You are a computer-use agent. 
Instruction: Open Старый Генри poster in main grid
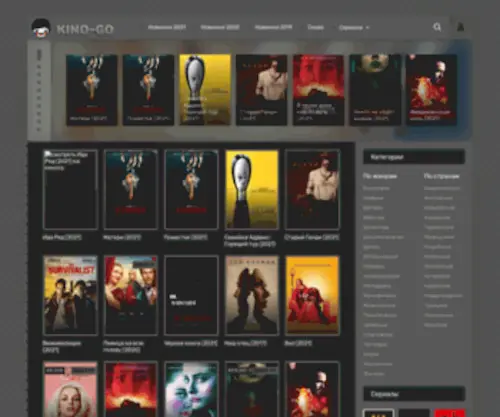312,190
